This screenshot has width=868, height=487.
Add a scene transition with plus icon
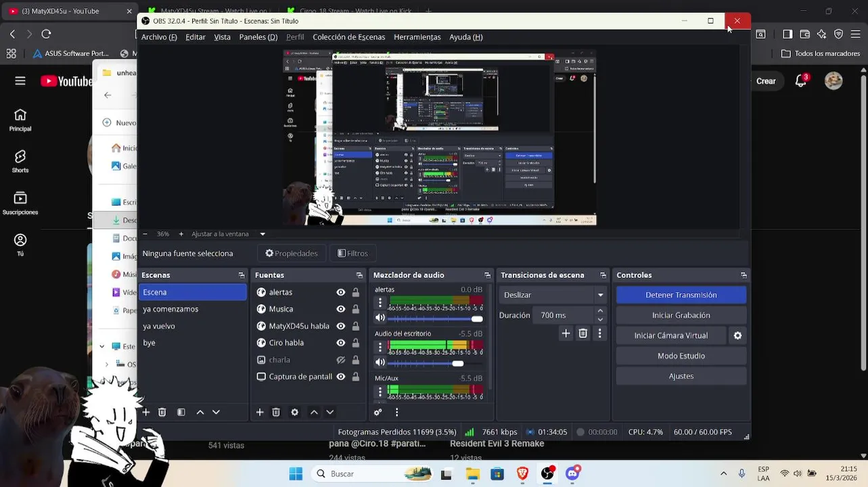pyautogui.click(x=566, y=333)
